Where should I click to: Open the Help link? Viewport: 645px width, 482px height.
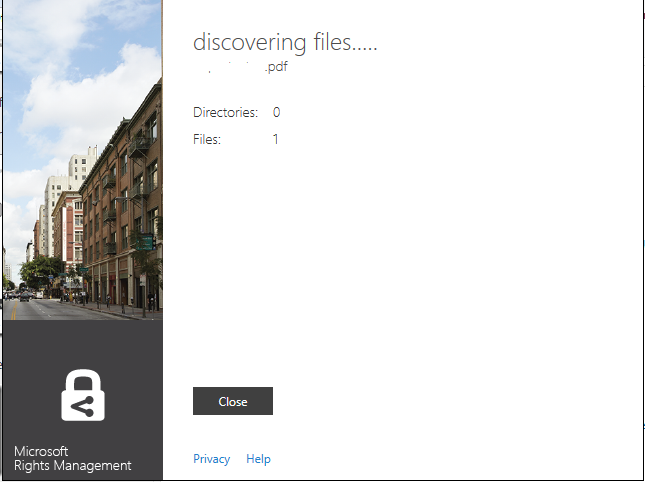pos(258,459)
